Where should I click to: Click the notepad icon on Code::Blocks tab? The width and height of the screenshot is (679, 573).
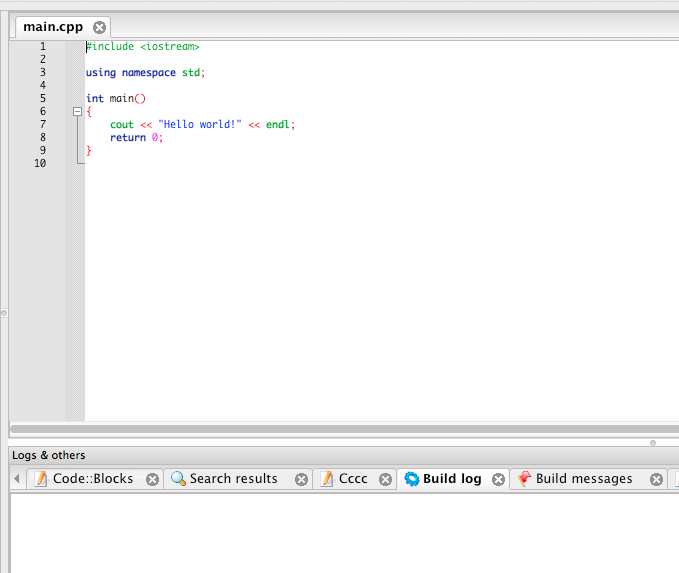41,479
